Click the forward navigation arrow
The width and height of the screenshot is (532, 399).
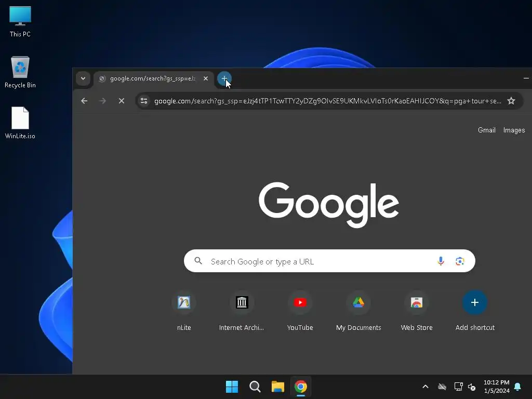[102, 101]
